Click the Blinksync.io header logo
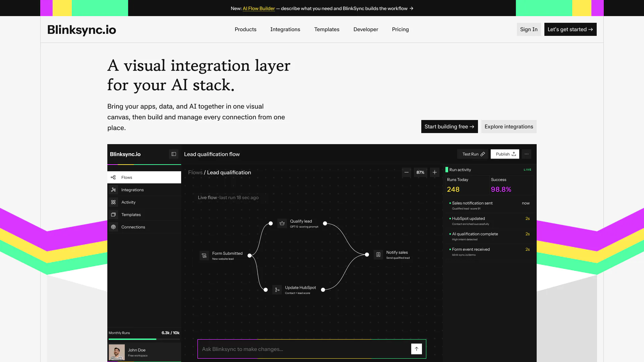This screenshot has height=362, width=644. (82, 29)
